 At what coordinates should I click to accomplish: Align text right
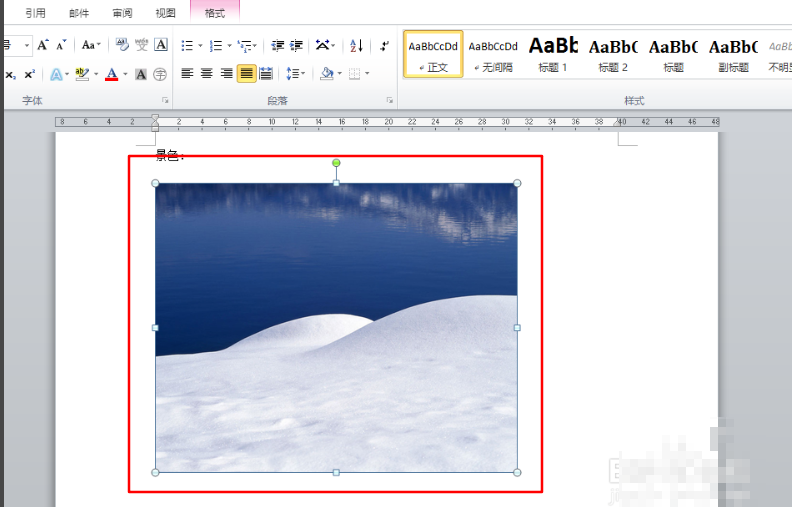(x=226, y=74)
